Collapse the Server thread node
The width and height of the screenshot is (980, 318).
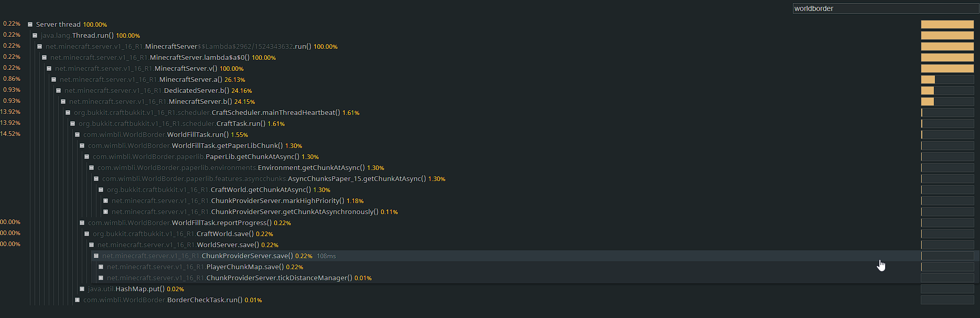tap(30, 25)
